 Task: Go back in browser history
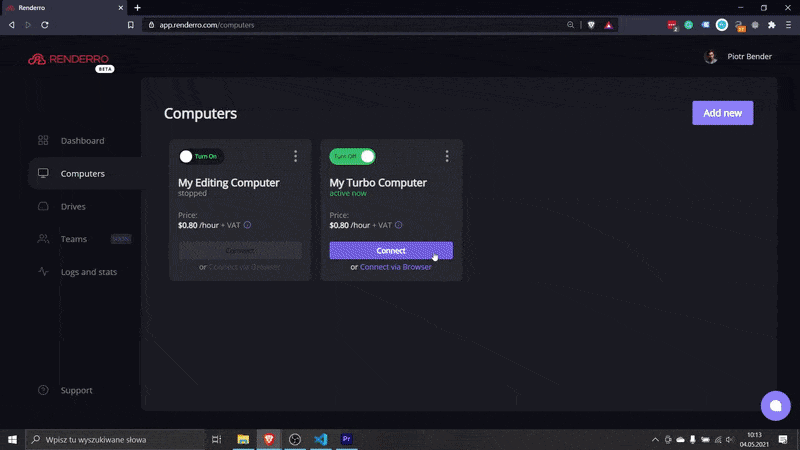pyautogui.click(x=11, y=24)
